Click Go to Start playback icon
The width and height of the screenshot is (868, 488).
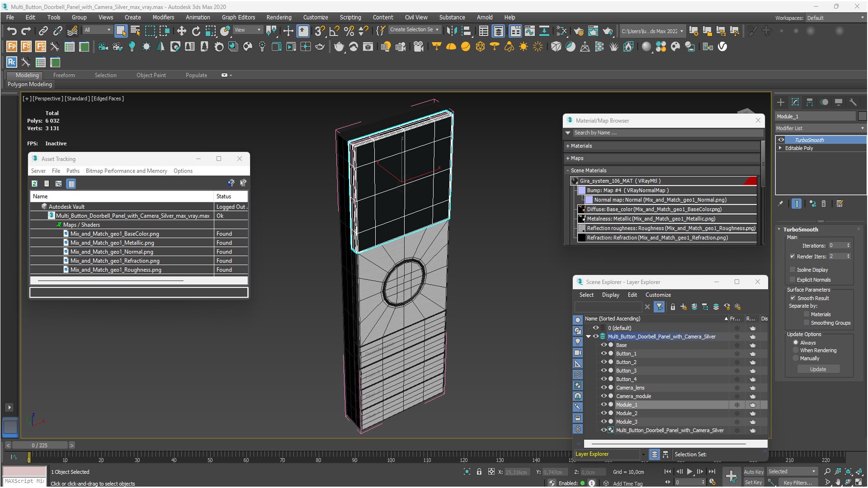[668, 472]
